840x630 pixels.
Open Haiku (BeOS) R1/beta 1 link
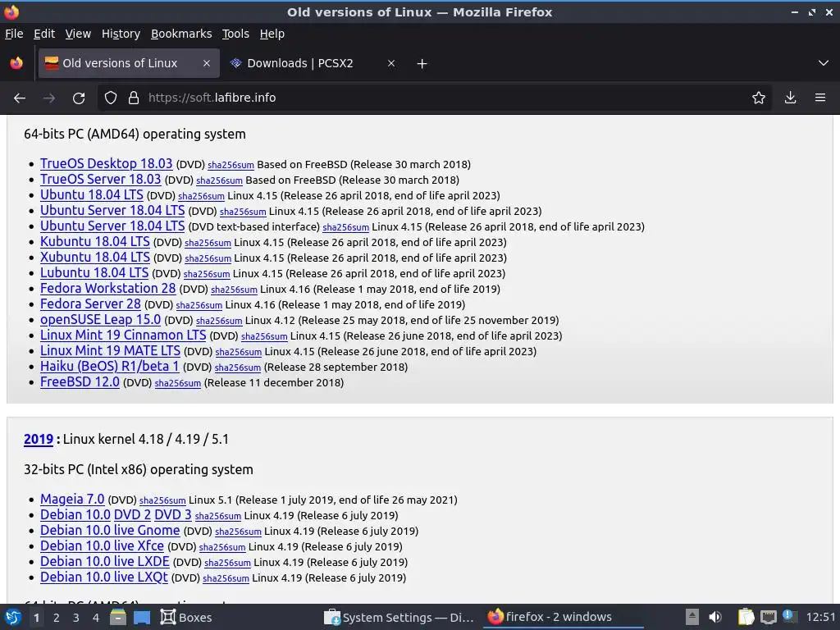(109, 366)
